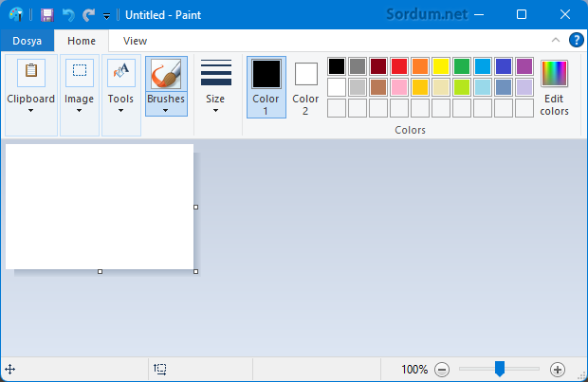The image size is (588, 382).
Task: Close the Paint window
Action: (x=564, y=14)
